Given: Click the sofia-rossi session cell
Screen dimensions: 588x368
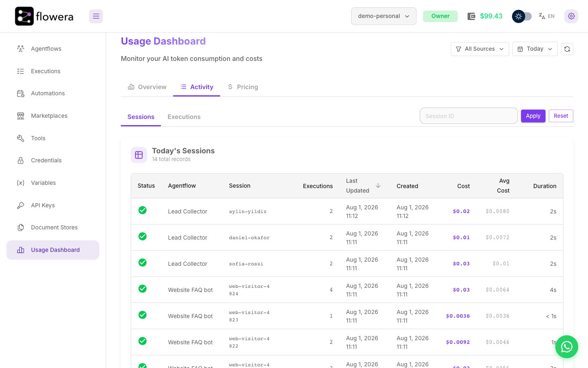Looking at the screenshot, I should [246, 264].
